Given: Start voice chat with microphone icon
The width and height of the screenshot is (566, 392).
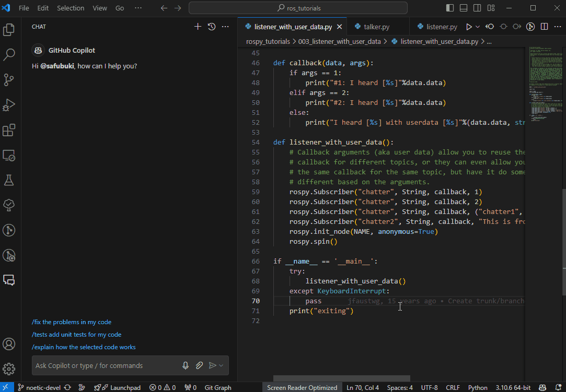Looking at the screenshot, I should tap(186, 365).
